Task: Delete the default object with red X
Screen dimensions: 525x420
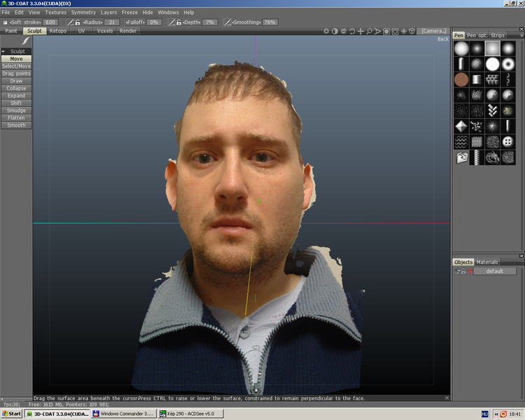Action: pos(470,271)
